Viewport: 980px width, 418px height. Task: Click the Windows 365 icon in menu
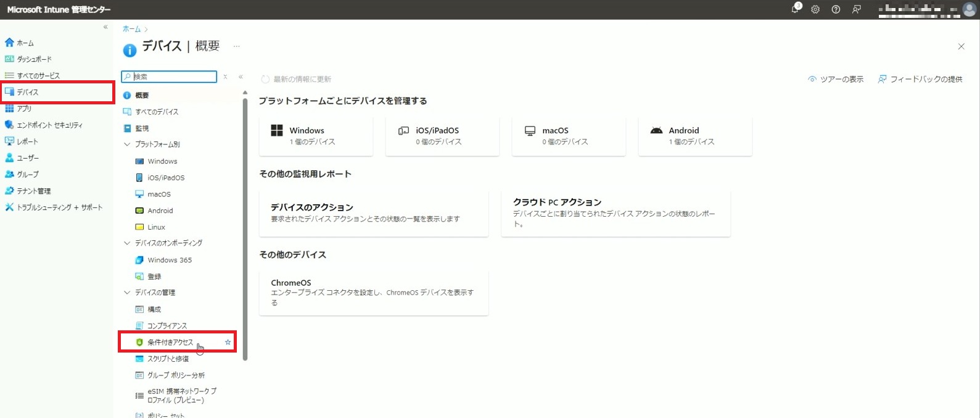tap(139, 260)
